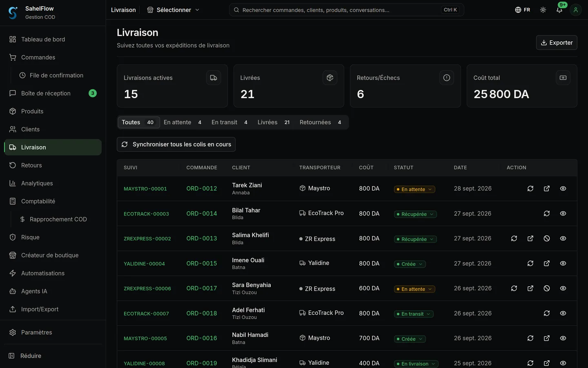The height and width of the screenshot is (368, 588).
Task: Click the SahelFlow logo
Action: (x=13, y=13)
